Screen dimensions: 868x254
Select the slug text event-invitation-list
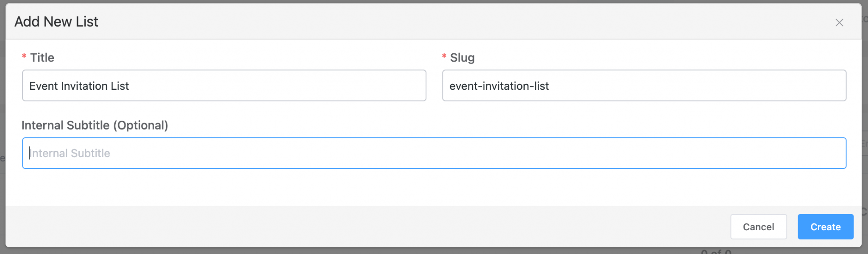[x=498, y=86]
